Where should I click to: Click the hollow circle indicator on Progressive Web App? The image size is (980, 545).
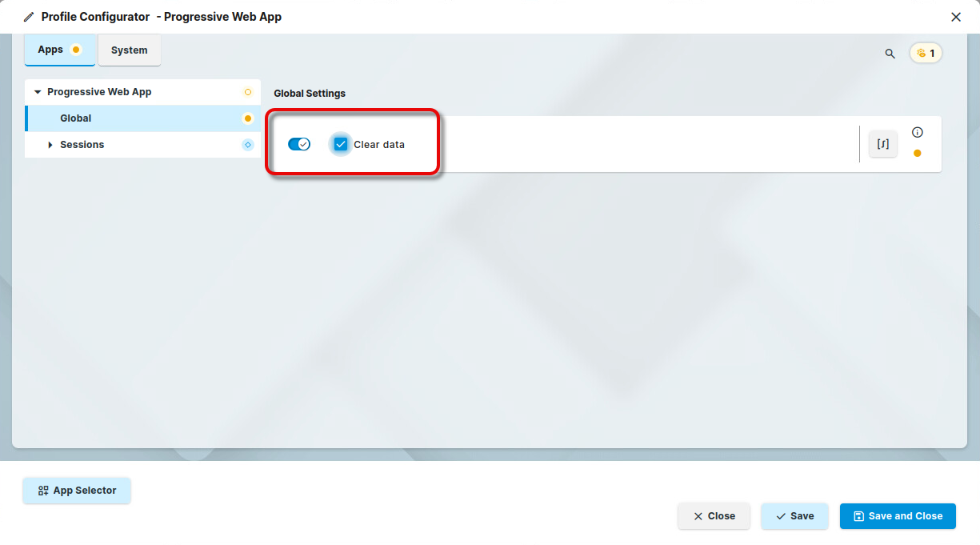point(247,92)
